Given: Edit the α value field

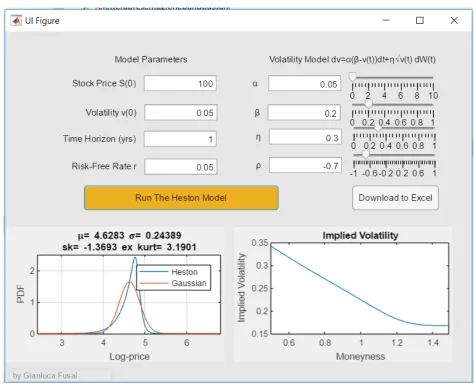Looking at the screenshot, I should (x=305, y=84).
